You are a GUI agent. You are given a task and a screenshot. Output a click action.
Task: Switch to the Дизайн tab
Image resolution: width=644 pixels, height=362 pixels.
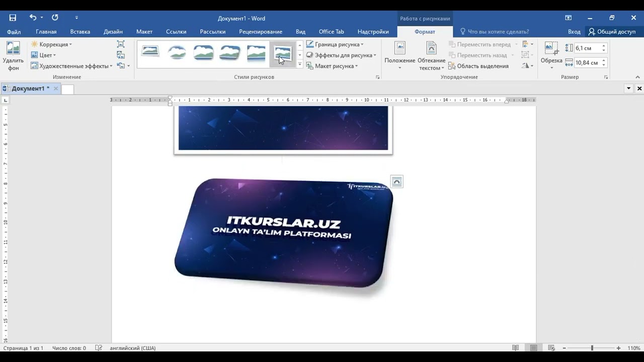(x=113, y=32)
